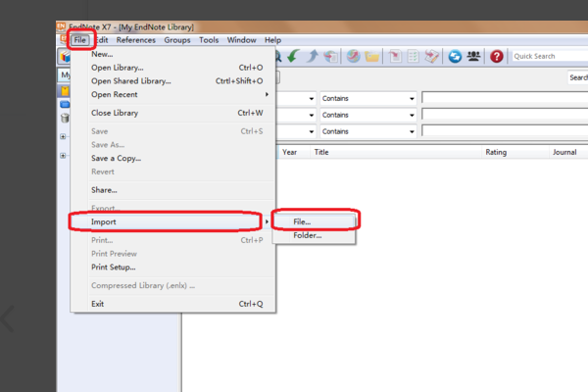This screenshot has height=392, width=588.
Task: Click the globe with red arrow icon
Action: 353,56
